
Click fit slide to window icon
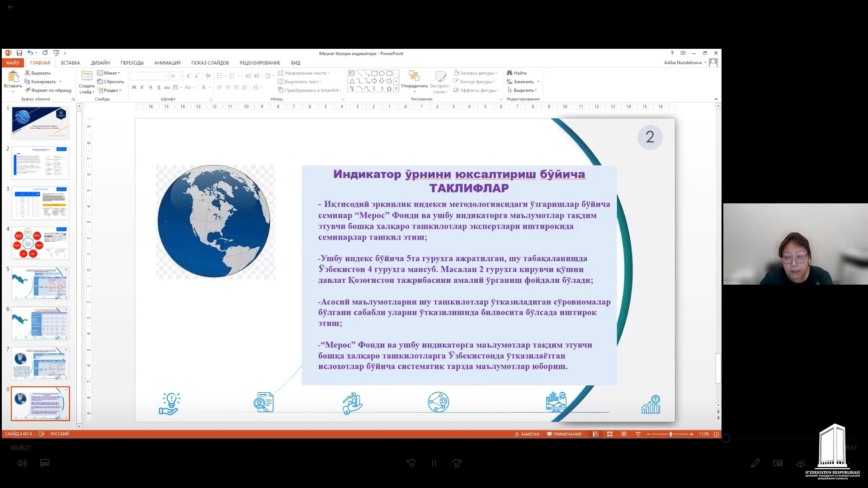(x=716, y=434)
